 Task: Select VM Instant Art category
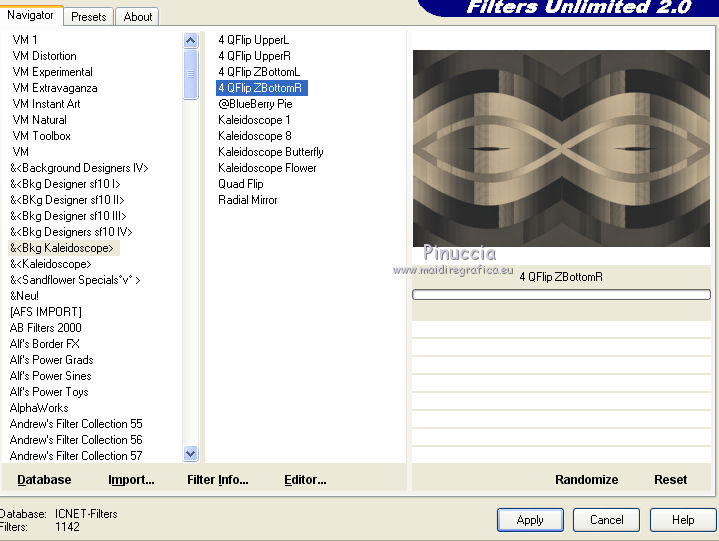click(x=46, y=104)
